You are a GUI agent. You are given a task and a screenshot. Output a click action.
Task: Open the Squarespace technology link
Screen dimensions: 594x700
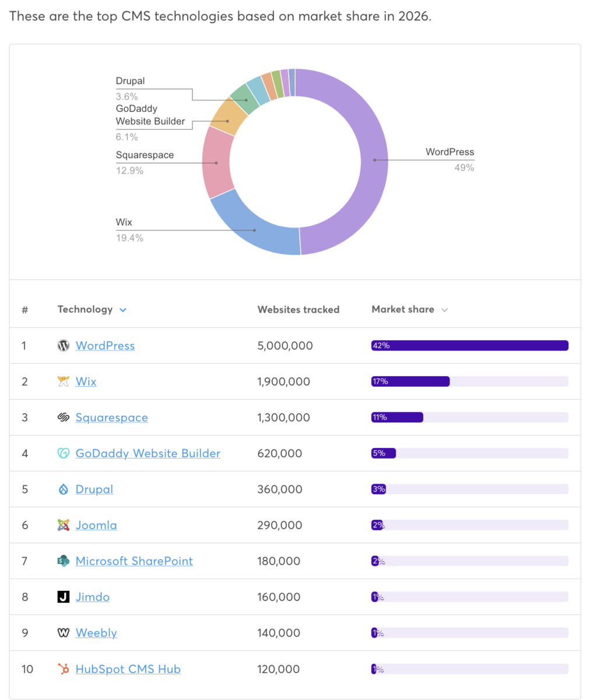(112, 417)
